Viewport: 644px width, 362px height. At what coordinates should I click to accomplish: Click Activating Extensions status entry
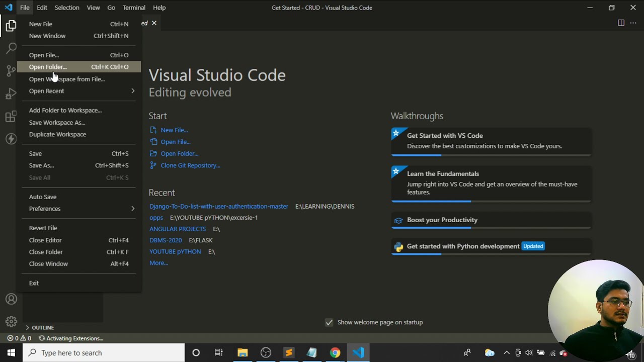[x=71, y=338]
